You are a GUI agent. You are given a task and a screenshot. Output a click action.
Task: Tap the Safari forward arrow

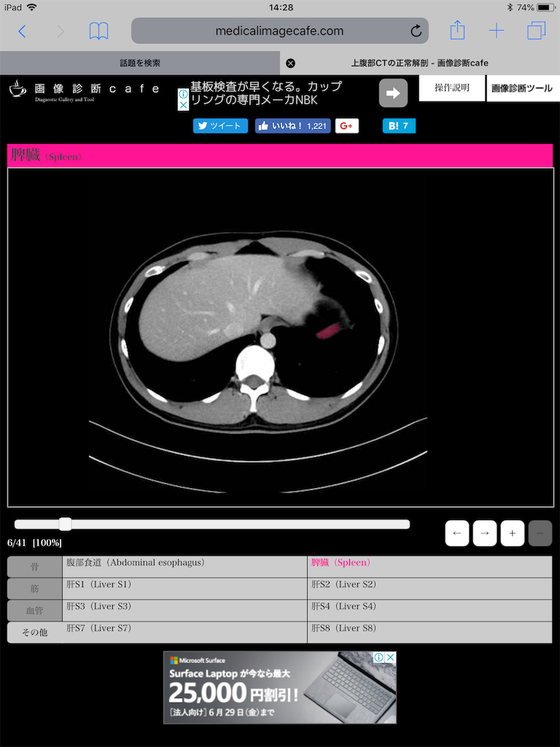(x=61, y=31)
